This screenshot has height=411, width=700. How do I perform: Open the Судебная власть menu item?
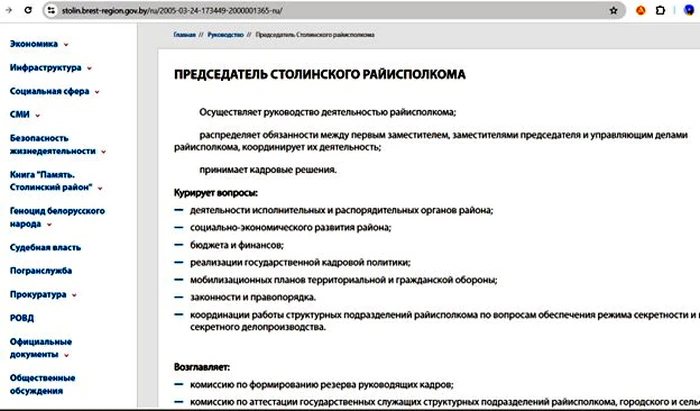[46, 245]
